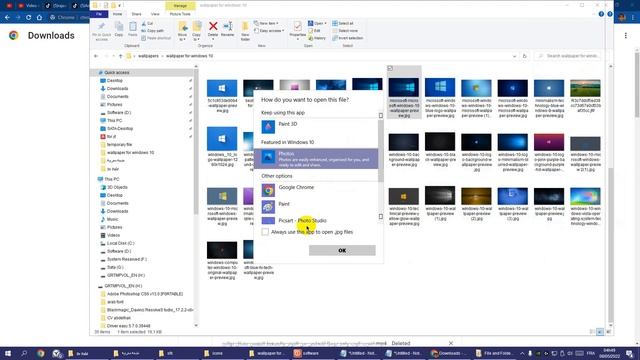Switch to the Home ribbon tab
640x360 pixels.
pyautogui.click(x=118, y=14)
